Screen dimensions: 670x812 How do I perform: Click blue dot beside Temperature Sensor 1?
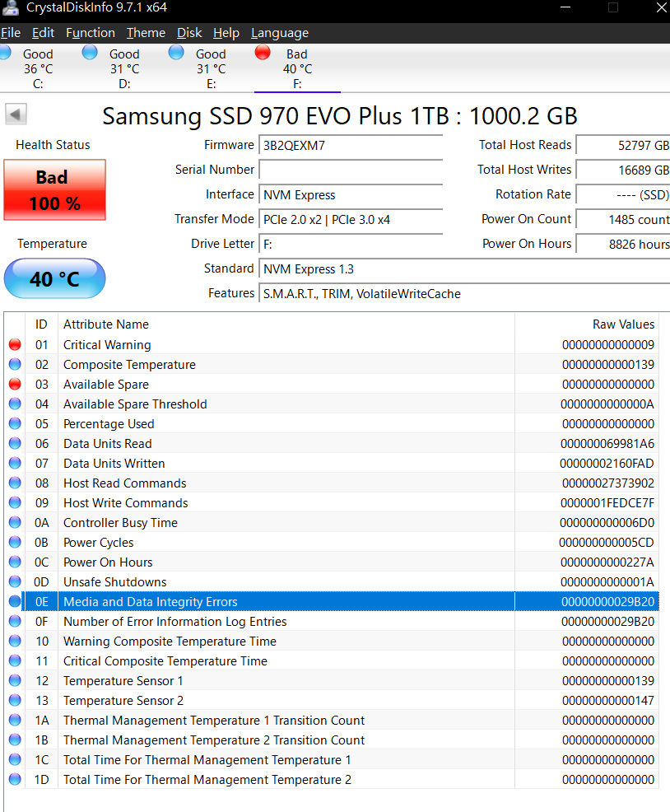[15, 681]
